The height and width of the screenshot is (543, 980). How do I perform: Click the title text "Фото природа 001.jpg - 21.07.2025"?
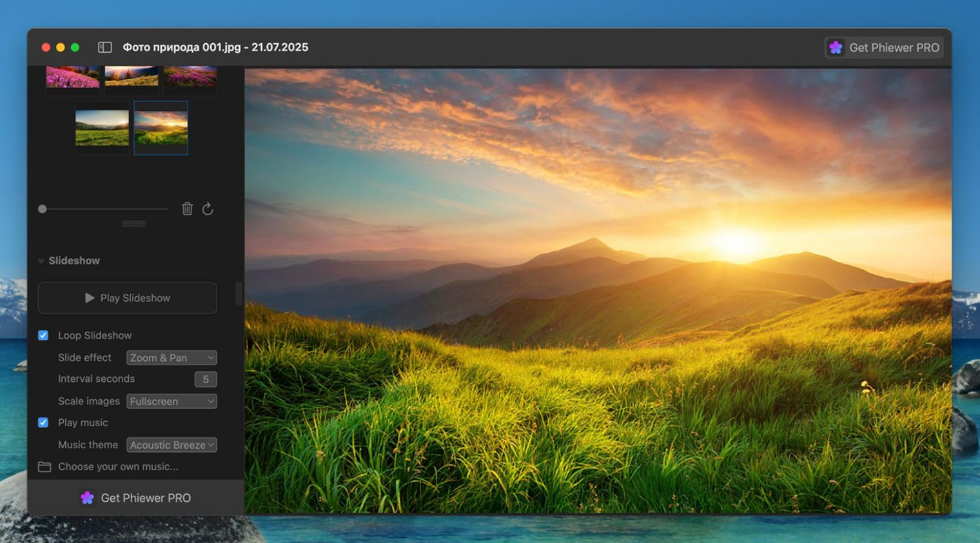(215, 47)
